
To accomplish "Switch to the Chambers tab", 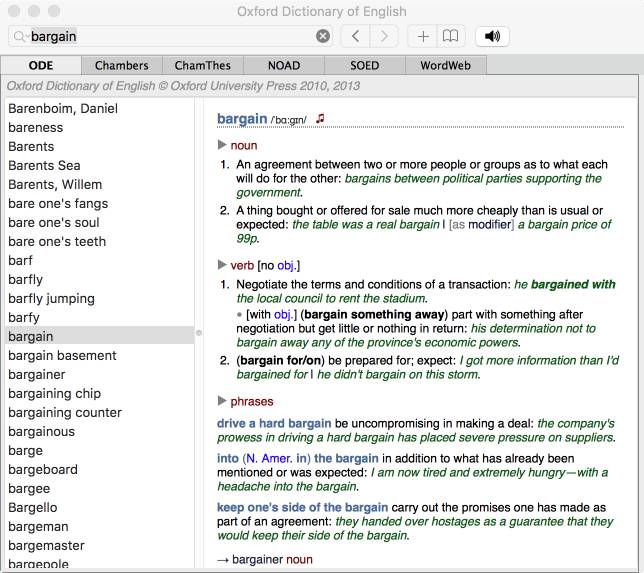I will (x=122, y=65).
